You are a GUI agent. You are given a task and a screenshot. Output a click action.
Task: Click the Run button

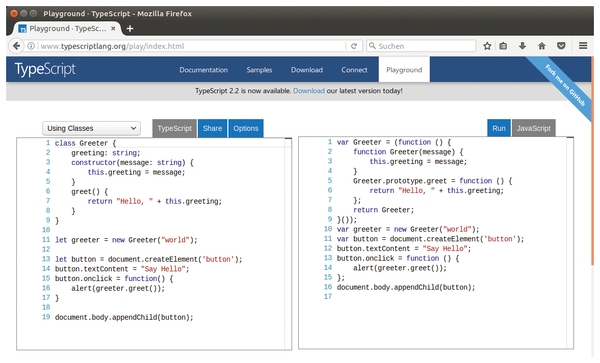tap(499, 129)
